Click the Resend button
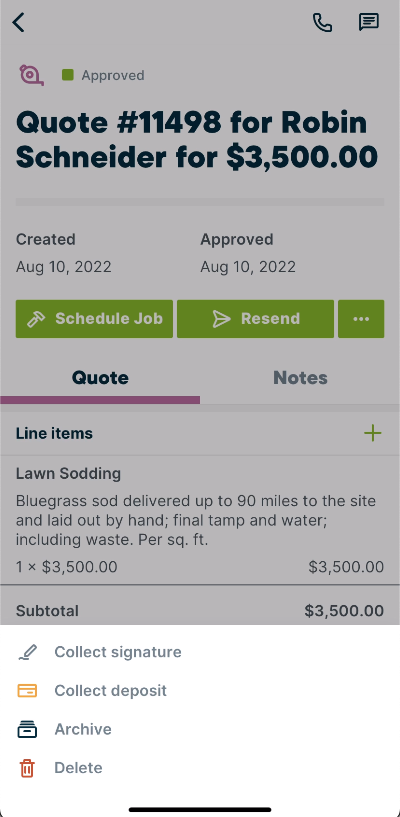The width and height of the screenshot is (400, 817). tap(255, 319)
